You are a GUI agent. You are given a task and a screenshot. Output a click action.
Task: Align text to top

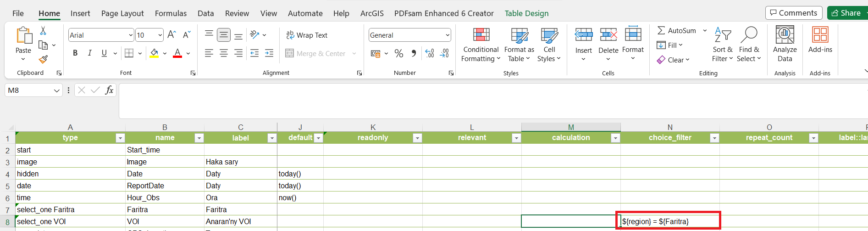point(209,34)
